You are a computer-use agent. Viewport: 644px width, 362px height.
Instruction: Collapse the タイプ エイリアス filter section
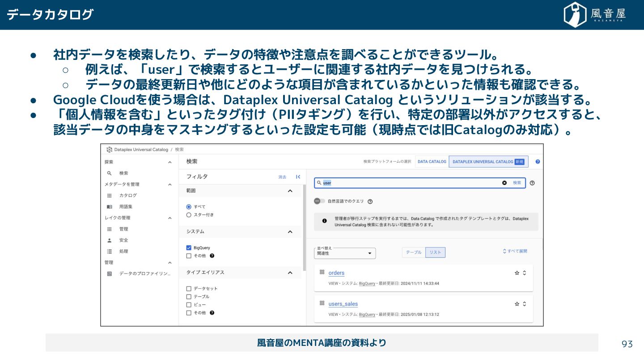[x=290, y=273]
